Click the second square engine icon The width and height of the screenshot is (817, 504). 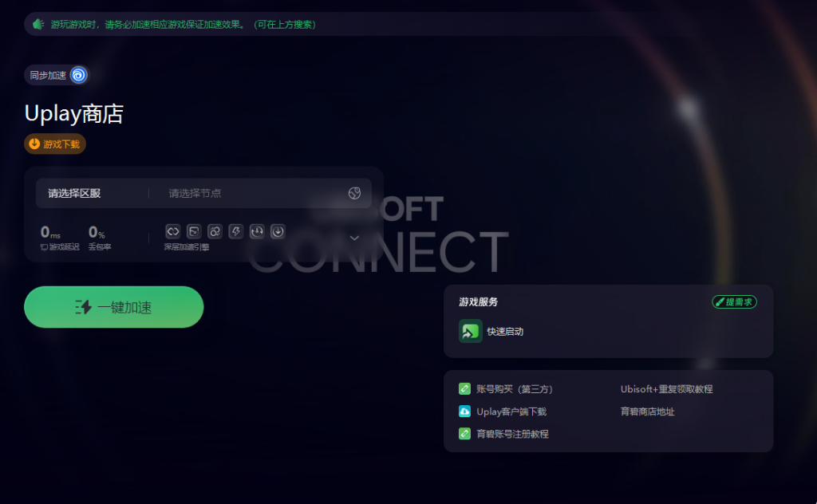click(x=194, y=231)
